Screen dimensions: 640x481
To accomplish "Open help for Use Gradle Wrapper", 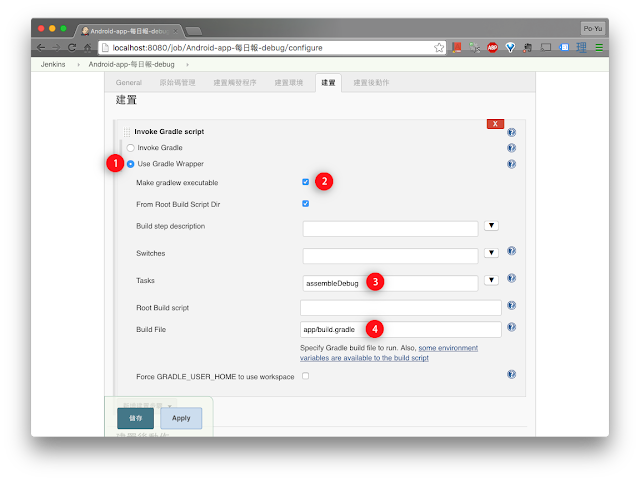I will [511, 164].
